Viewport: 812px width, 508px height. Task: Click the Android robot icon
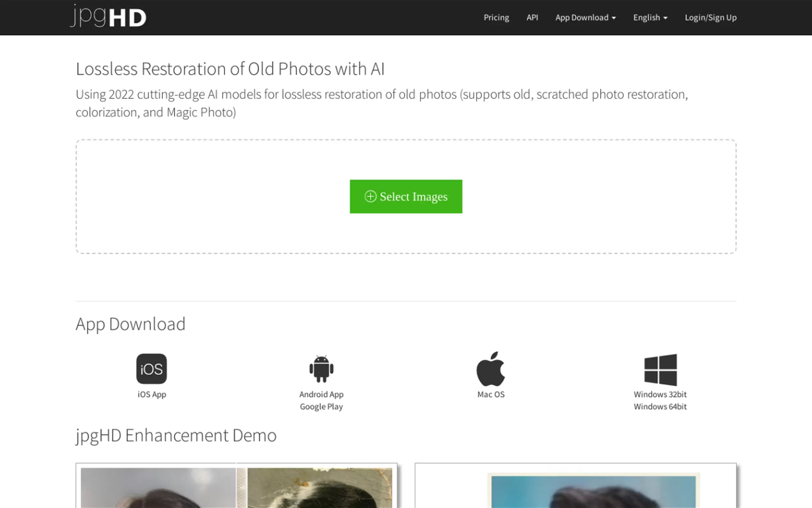(321, 369)
